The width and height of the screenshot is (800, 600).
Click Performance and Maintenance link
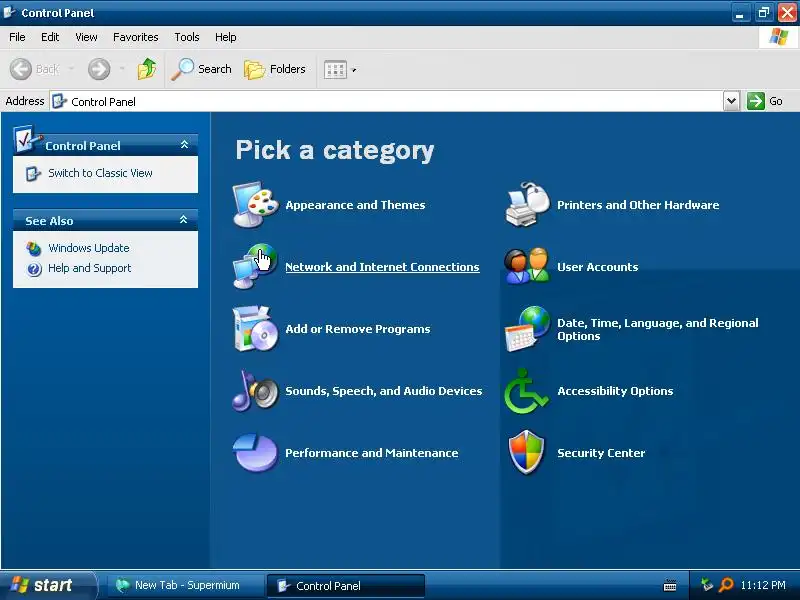(371, 453)
